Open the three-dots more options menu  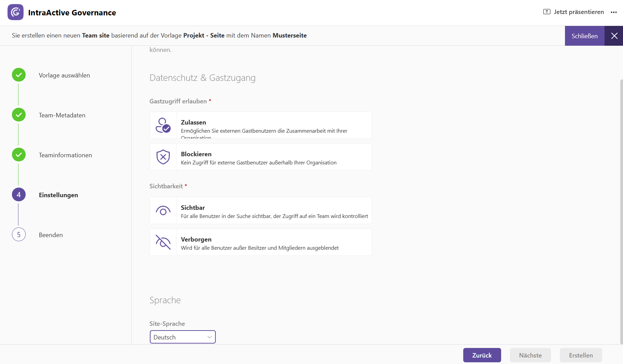(x=614, y=12)
